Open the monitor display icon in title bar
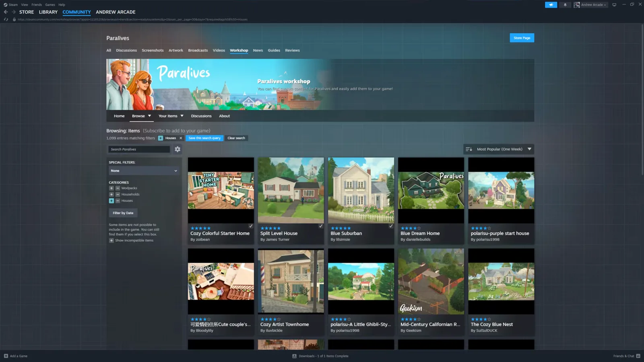 pos(614,5)
